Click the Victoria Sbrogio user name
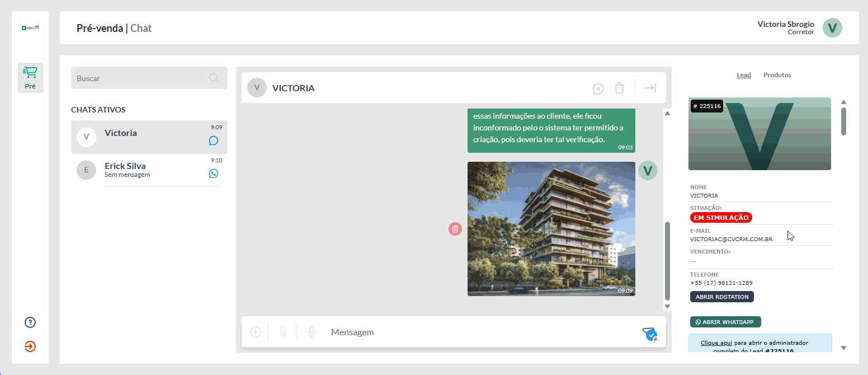 coord(786,24)
